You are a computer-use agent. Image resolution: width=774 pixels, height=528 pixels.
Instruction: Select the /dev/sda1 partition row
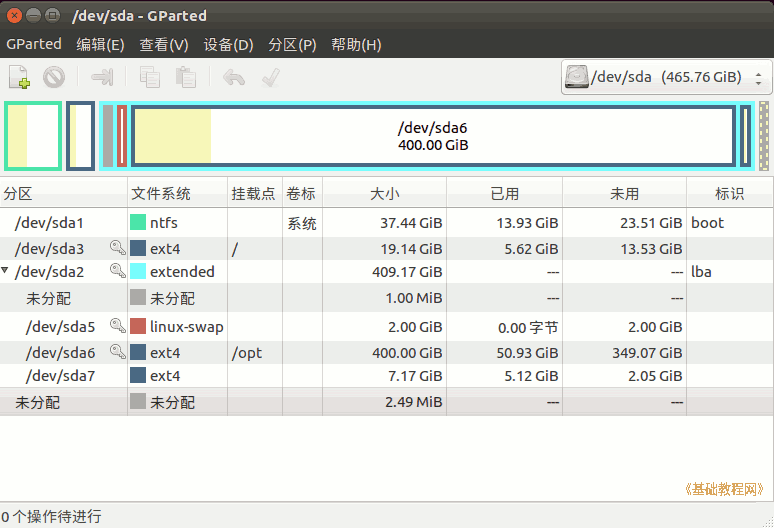(x=387, y=223)
